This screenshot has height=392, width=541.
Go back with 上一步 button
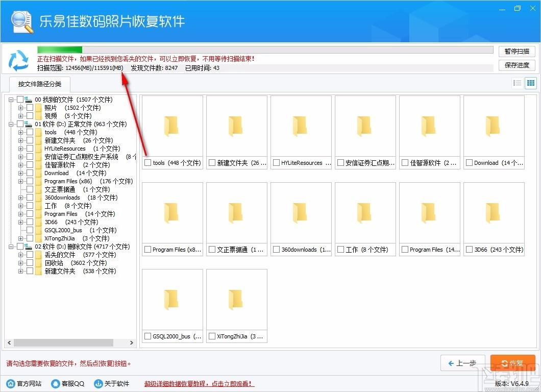click(463, 363)
